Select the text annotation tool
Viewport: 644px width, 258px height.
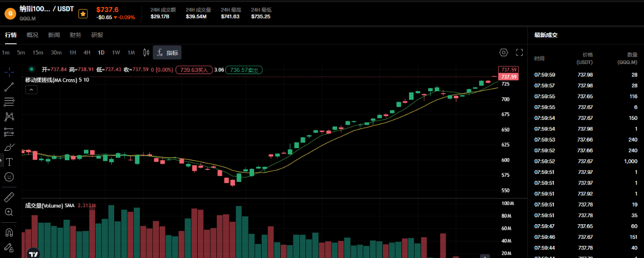[9, 162]
